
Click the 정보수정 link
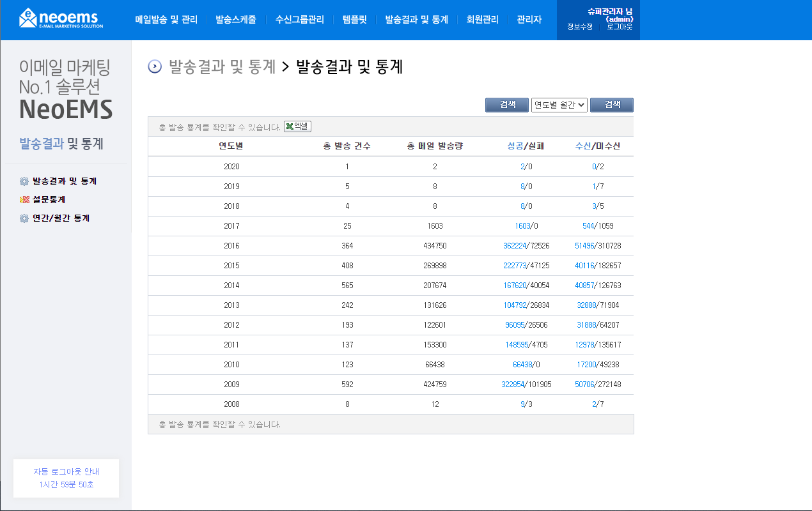[x=580, y=27]
